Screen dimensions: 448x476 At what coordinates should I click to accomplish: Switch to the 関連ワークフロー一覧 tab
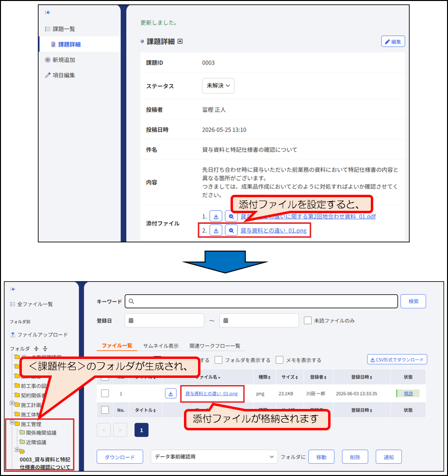(x=215, y=346)
